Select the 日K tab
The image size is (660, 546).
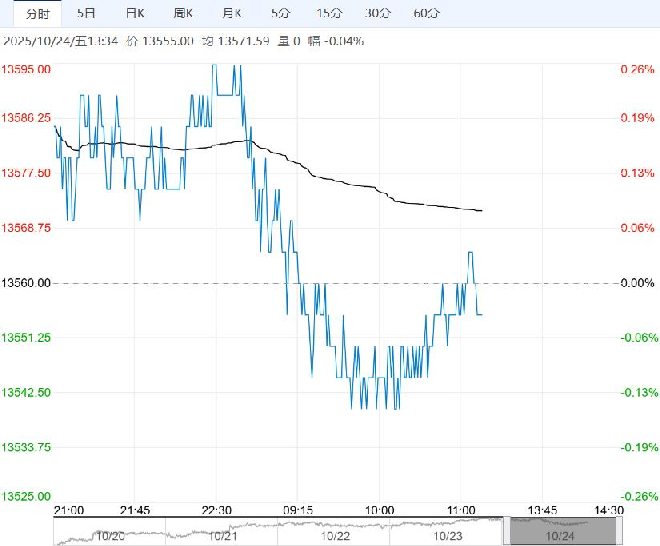coord(134,13)
